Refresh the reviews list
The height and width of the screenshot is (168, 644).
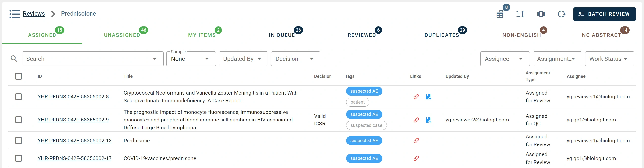click(562, 14)
